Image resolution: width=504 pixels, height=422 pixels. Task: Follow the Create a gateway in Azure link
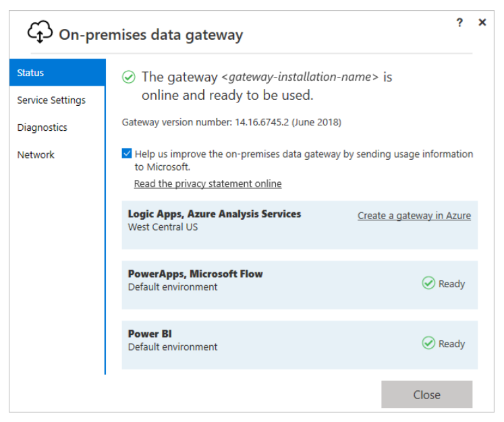coord(414,216)
